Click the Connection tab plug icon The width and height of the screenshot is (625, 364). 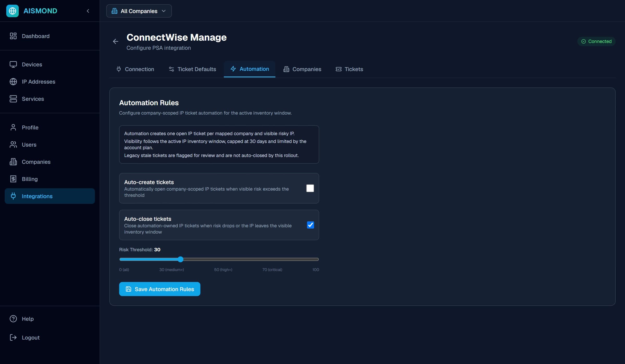119,69
